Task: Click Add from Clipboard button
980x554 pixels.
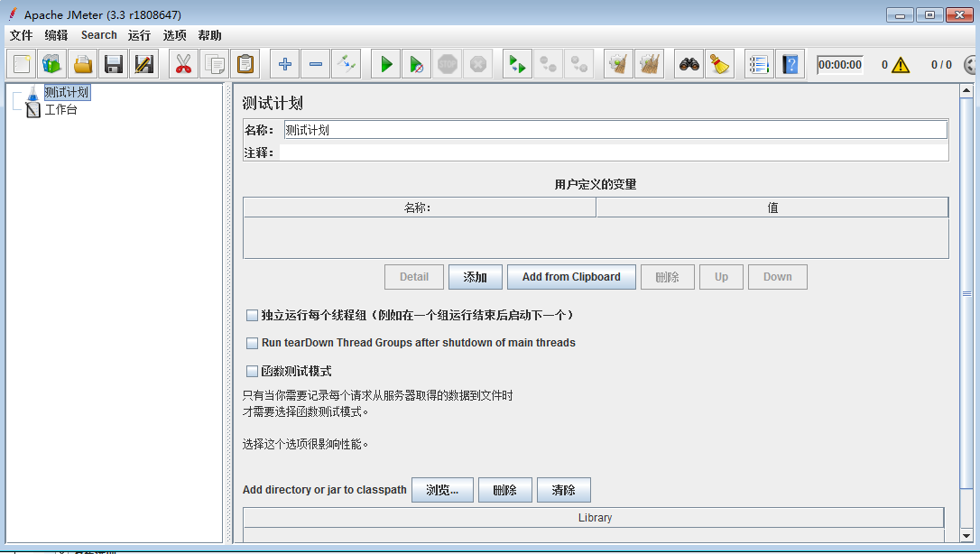Action: click(571, 277)
